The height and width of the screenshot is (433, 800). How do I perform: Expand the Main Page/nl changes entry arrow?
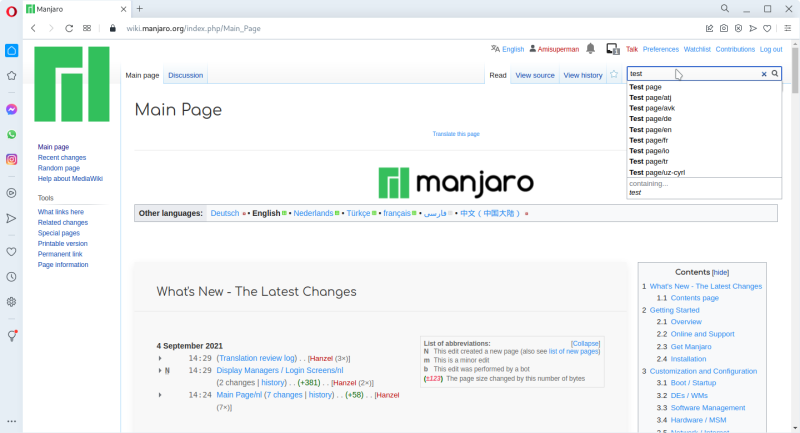pos(160,395)
